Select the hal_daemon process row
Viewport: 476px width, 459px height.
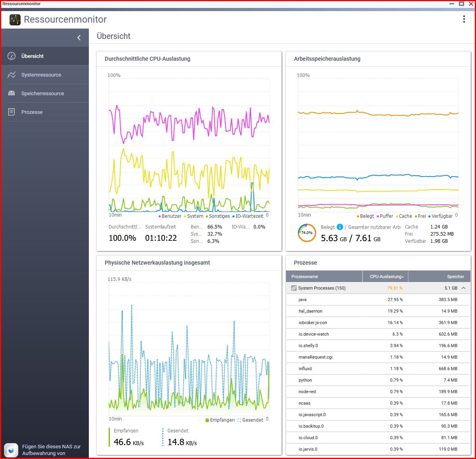pos(378,311)
